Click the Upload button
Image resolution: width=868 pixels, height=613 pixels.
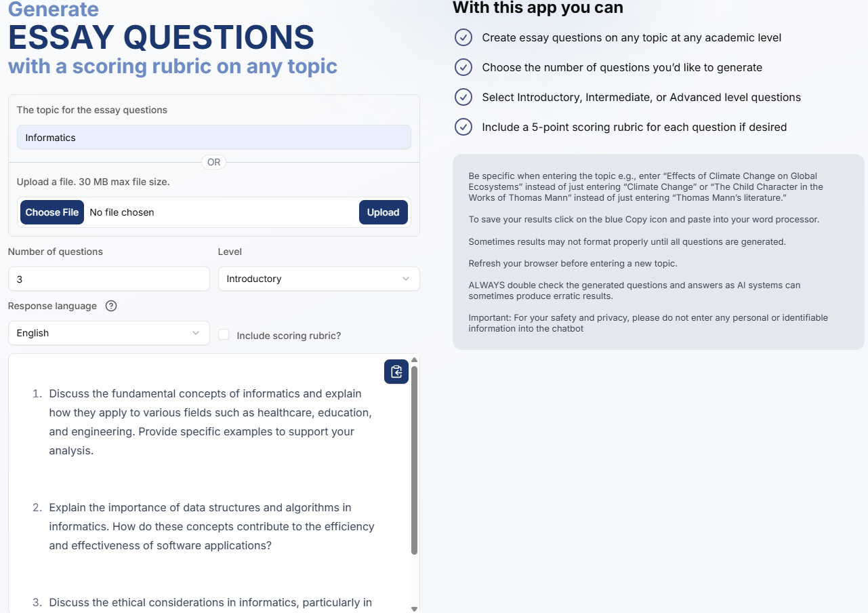click(x=383, y=212)
